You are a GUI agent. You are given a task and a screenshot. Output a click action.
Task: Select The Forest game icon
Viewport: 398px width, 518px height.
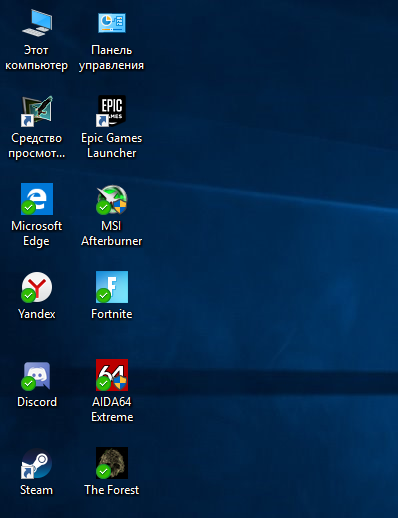coord(112,463)
